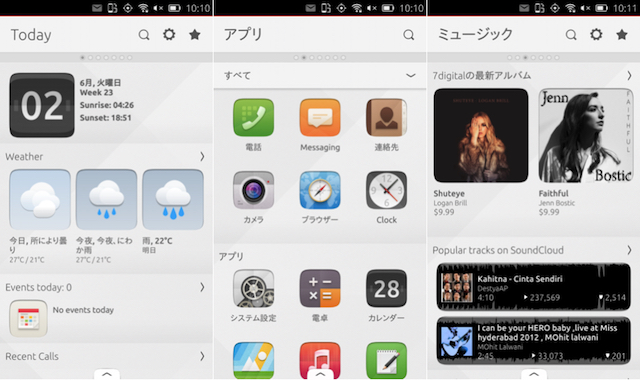The width and height of the screenshot is (640, 380).
Task: Toggle the star on the Music scope
Action: pyautogui.click(x=622, y=35)
